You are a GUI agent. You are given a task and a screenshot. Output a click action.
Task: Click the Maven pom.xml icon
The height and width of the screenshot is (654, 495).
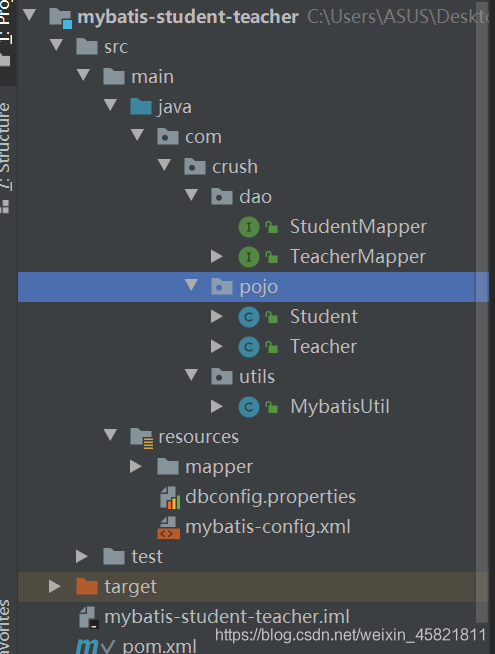point(88,646)
